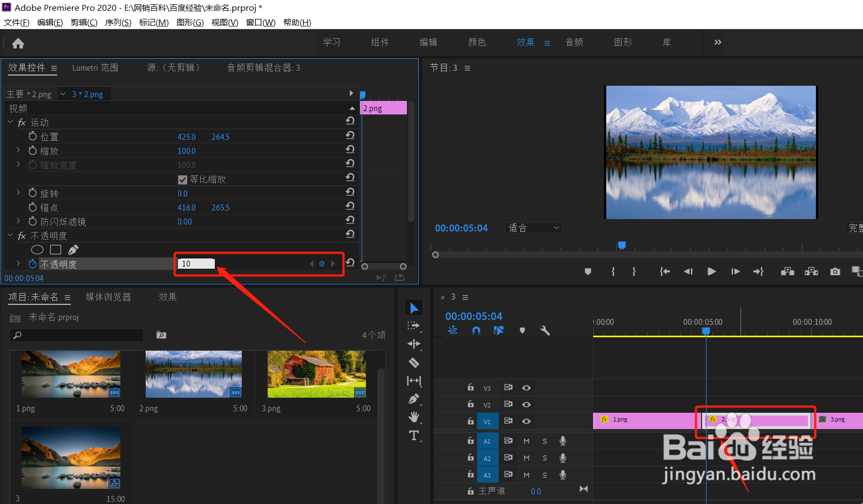
Task: Open the 序列(S) menu
Action: click(118, 23)
